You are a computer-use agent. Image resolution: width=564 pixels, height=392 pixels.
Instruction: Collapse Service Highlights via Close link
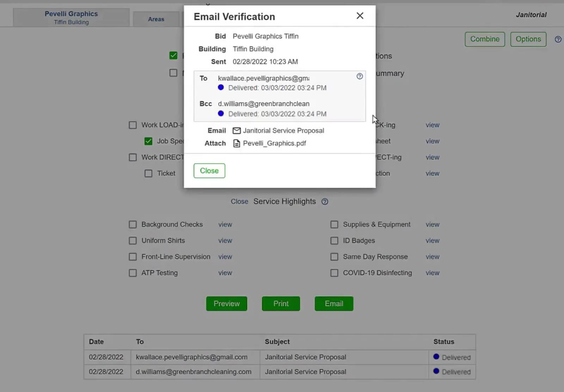point(239,202)
